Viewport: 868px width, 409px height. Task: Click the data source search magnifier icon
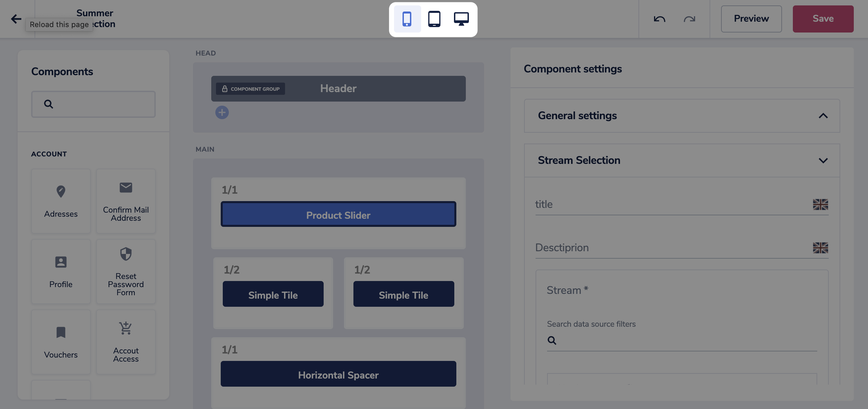[x=552, y=340]
